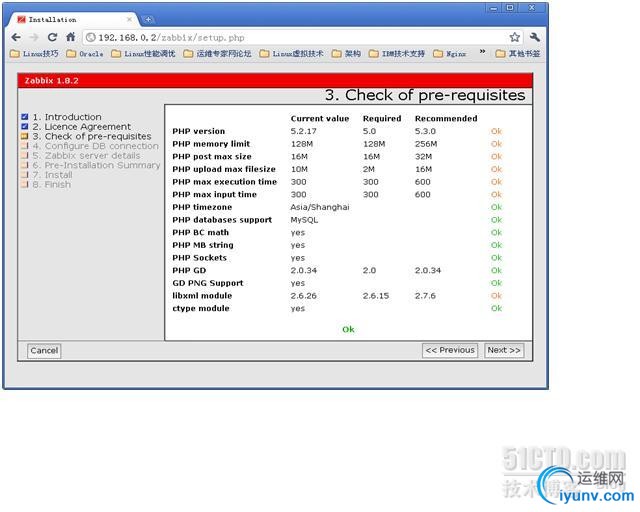
Task: Click the PHP GD label
Action: pyautogui.click(x=189, y=270)
